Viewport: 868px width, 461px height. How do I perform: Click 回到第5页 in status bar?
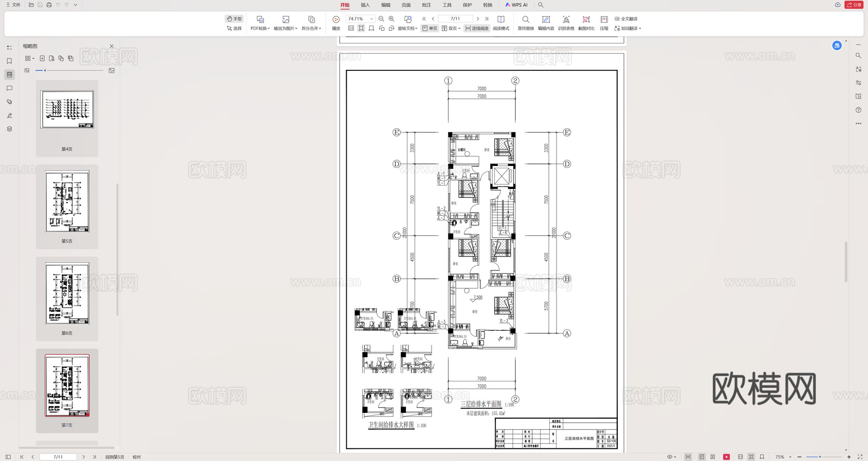[115, 457]
